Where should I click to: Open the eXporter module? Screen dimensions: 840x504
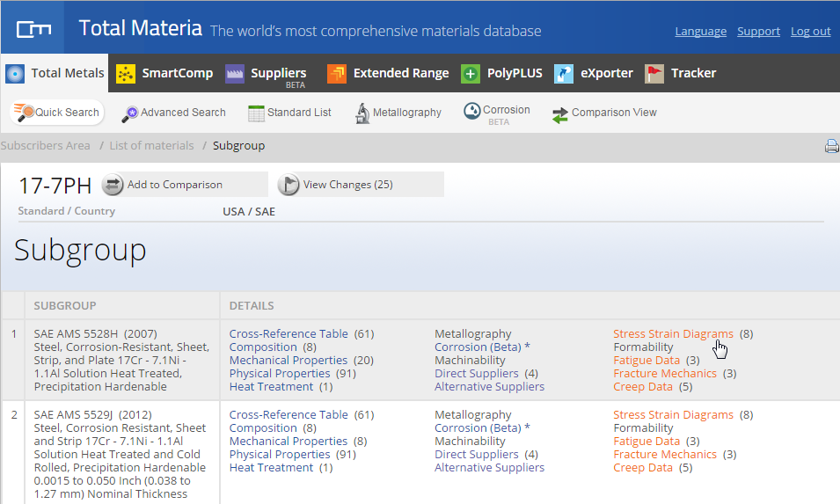(x=594, y=73)
